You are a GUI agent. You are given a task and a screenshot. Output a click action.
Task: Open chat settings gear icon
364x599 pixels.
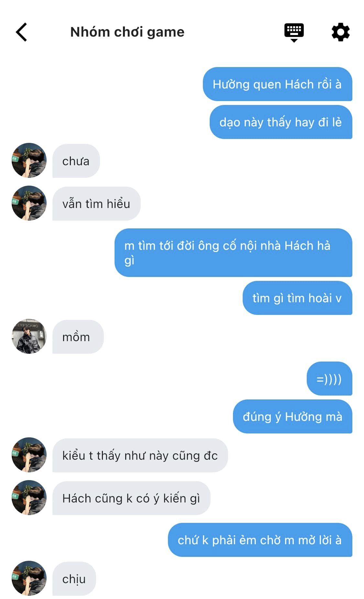pyautogui.click(x=340, y=32)
